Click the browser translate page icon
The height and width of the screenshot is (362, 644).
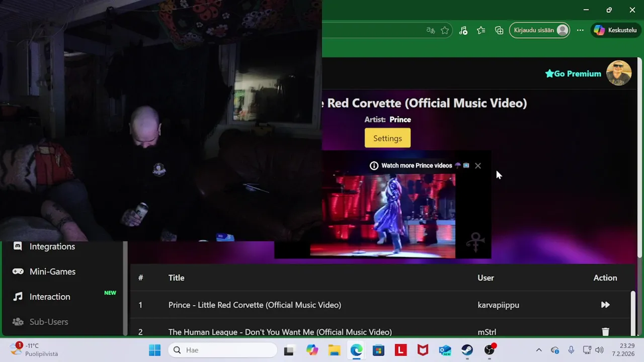pos(431,30)
